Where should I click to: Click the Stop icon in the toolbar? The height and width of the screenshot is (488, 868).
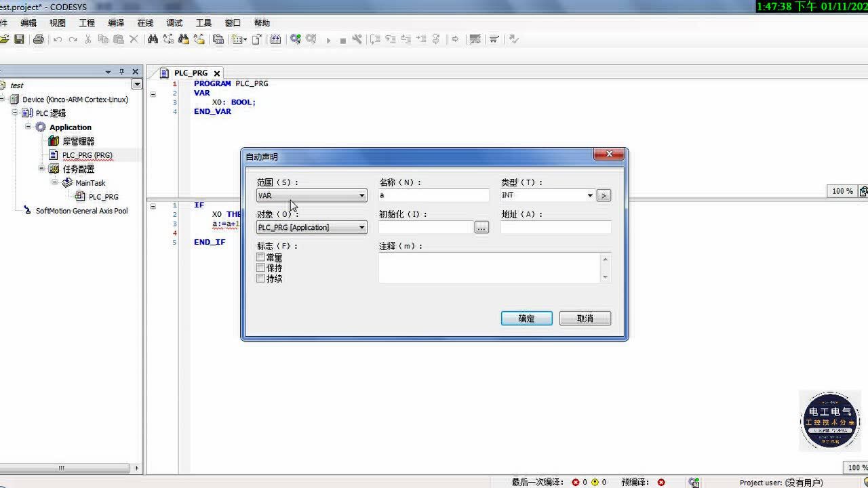pyautogui.click(x=342, y=39)
